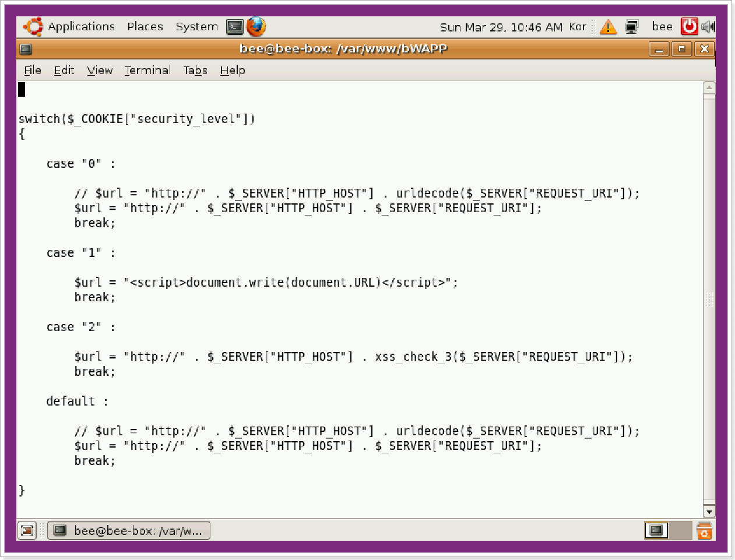735x560 pixels.
Task: Click the closing curly brace at the end
Action: [22, 490]
